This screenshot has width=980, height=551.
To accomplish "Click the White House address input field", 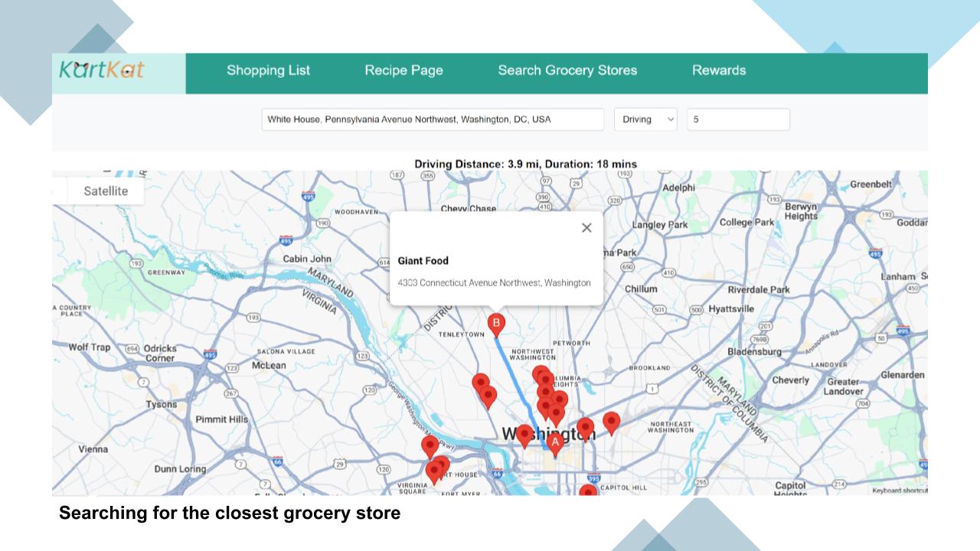I will click(433, 119).
